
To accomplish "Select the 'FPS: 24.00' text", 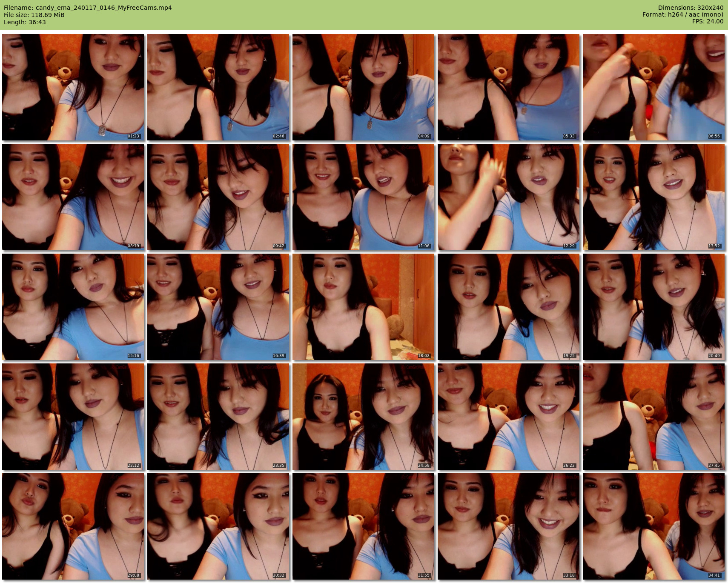I will pos(708,21).
